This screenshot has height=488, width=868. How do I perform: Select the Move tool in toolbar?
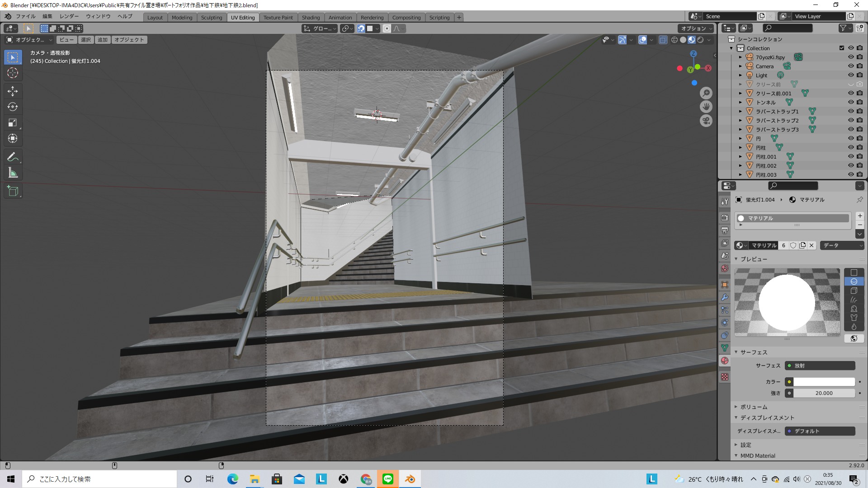13,91
